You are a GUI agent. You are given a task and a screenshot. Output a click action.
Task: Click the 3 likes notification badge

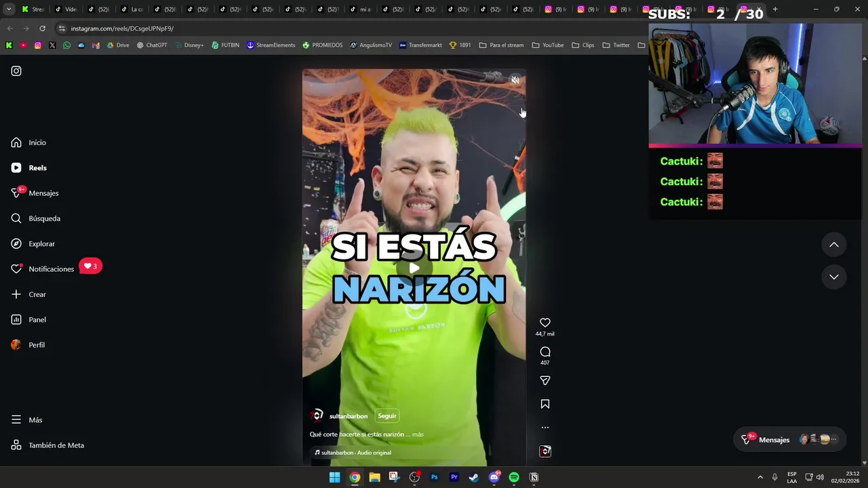click(90, 266)
